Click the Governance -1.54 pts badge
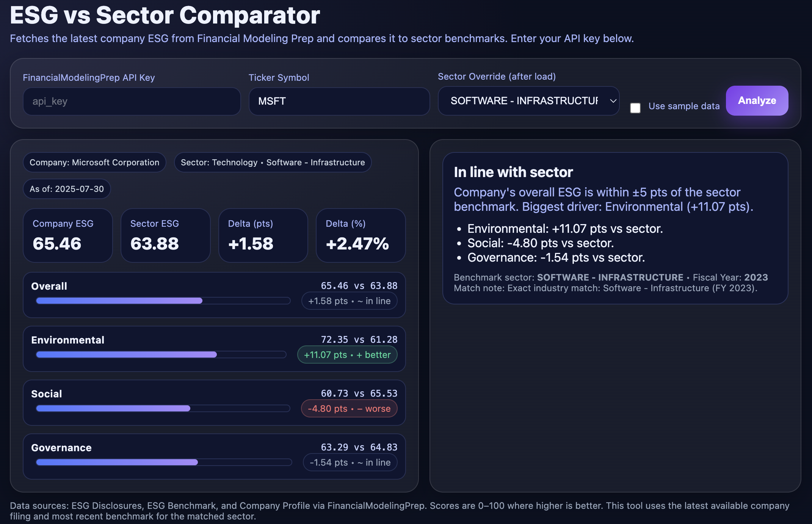The width and height of the screenshot is (812, 524). coord(350,462)
